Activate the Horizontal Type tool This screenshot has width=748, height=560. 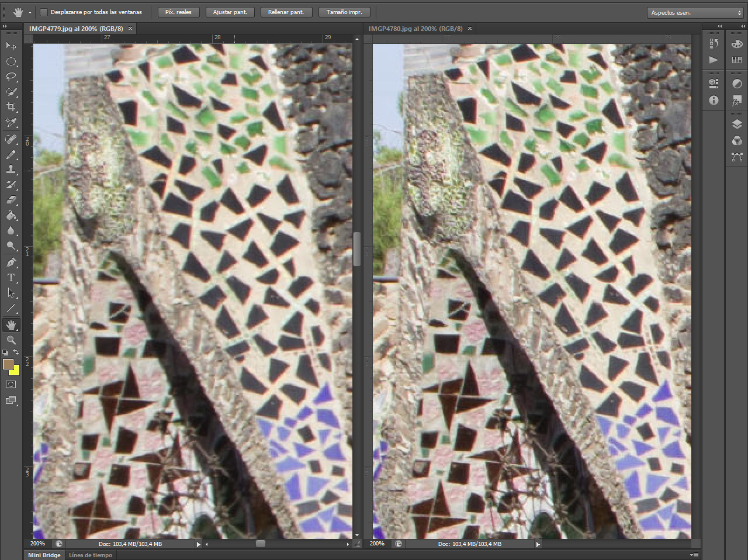[x=11, y=278]
